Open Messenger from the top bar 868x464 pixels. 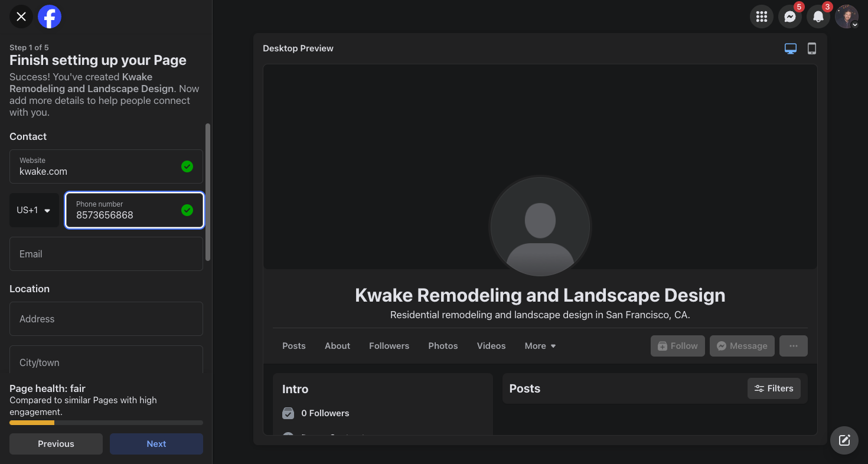(790, 17)
